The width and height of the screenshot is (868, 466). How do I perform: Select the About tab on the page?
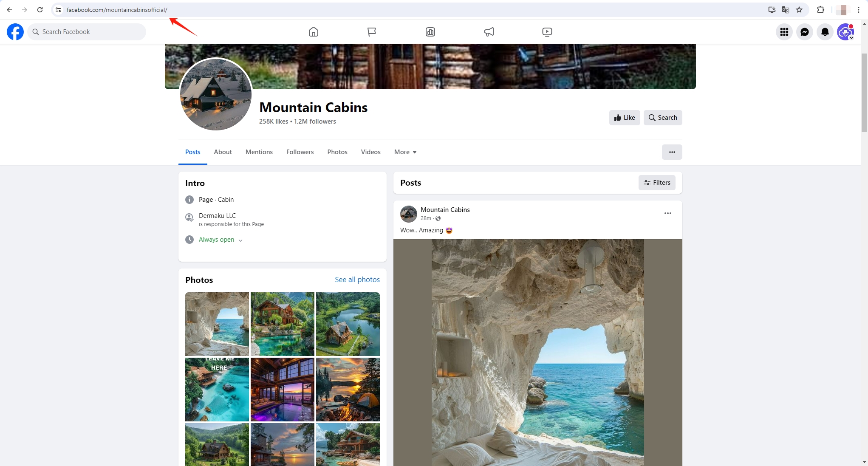[x=223, y=152]
